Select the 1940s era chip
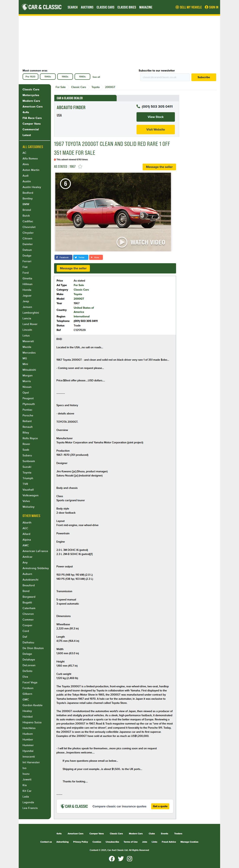239x868 pixels. pyautogui.click(x=48, y=76)
